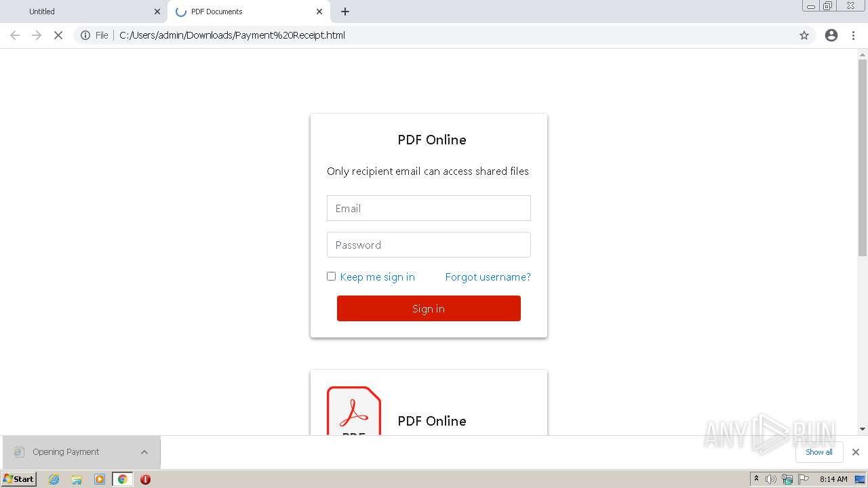Stop loading the page
868x488 pixels.
point(58,35)
